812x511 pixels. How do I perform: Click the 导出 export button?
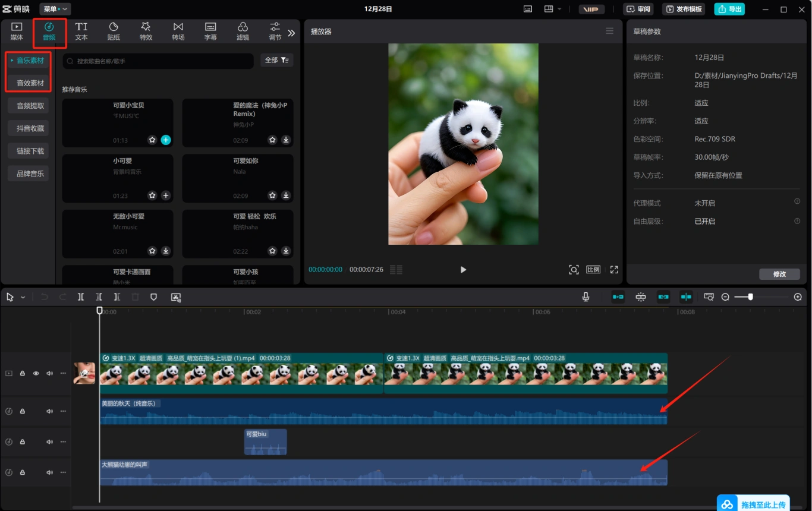point(729,9)
